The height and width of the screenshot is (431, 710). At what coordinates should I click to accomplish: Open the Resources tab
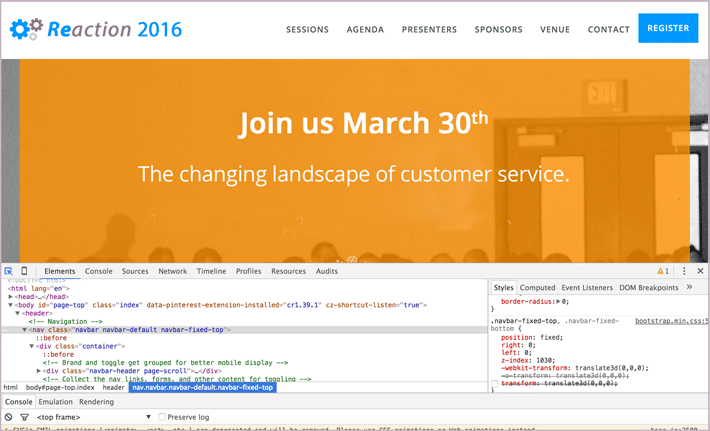pyautogui.click(x=288, y=271)
